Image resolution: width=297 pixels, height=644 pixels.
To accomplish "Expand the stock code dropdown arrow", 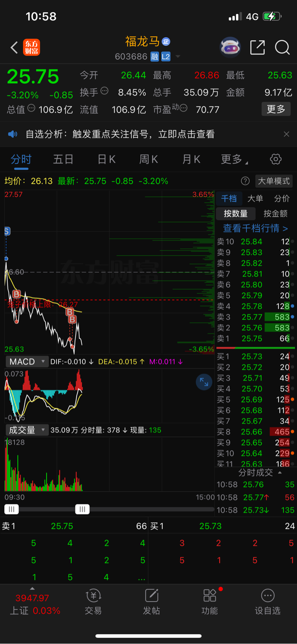I will [x=178, y=57].
